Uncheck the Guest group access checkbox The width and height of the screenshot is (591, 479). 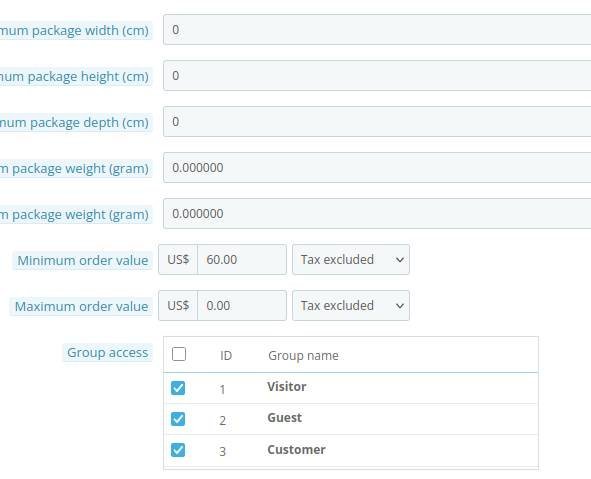178,419
